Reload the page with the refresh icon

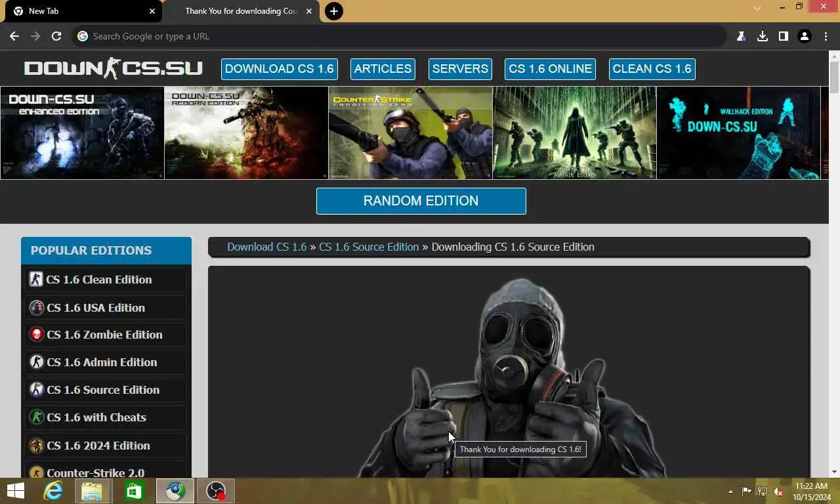[x=56, y=36]
